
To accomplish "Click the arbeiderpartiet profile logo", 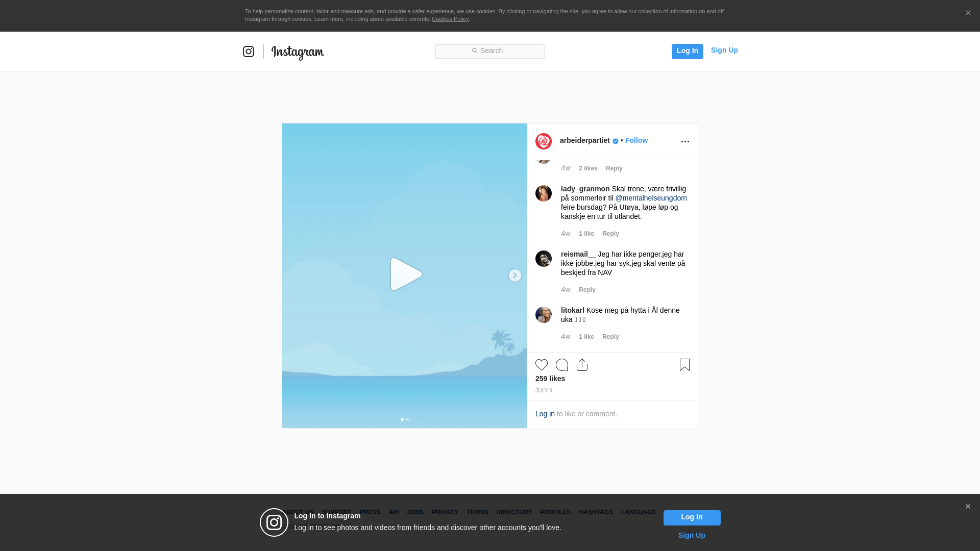I will [544, 141].
